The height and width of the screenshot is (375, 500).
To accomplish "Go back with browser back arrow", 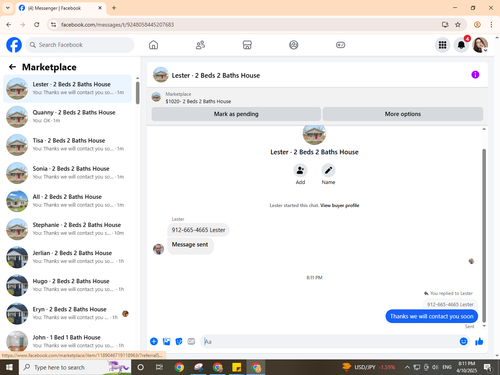I will [9, 25].
